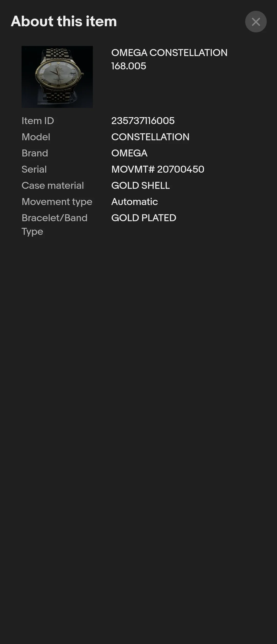This screenshot has height=644, width=277.
Task: Click the Model field label
Action: [x=36, y=137]
